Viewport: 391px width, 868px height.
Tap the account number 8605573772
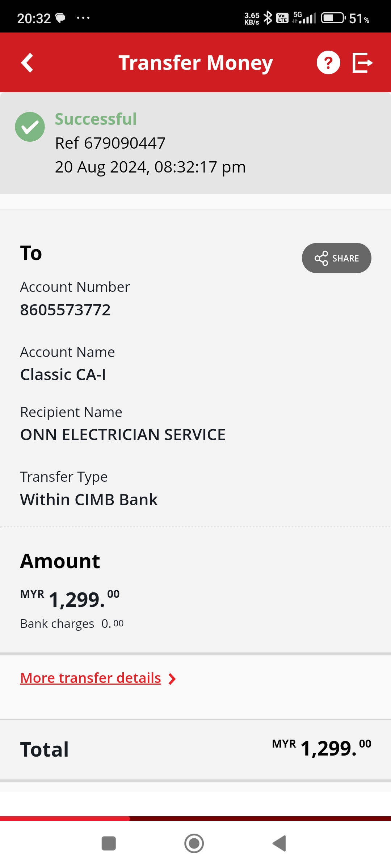click(x=65, y=310)
